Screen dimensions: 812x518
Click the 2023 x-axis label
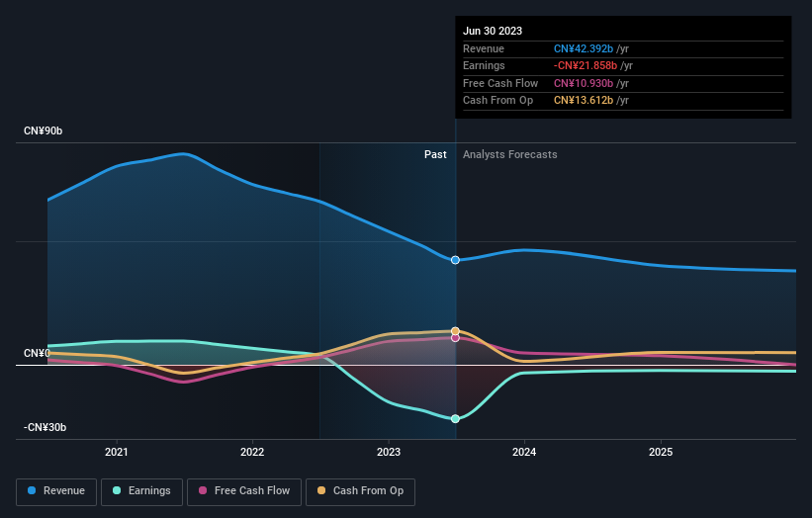tap(389, 452)
